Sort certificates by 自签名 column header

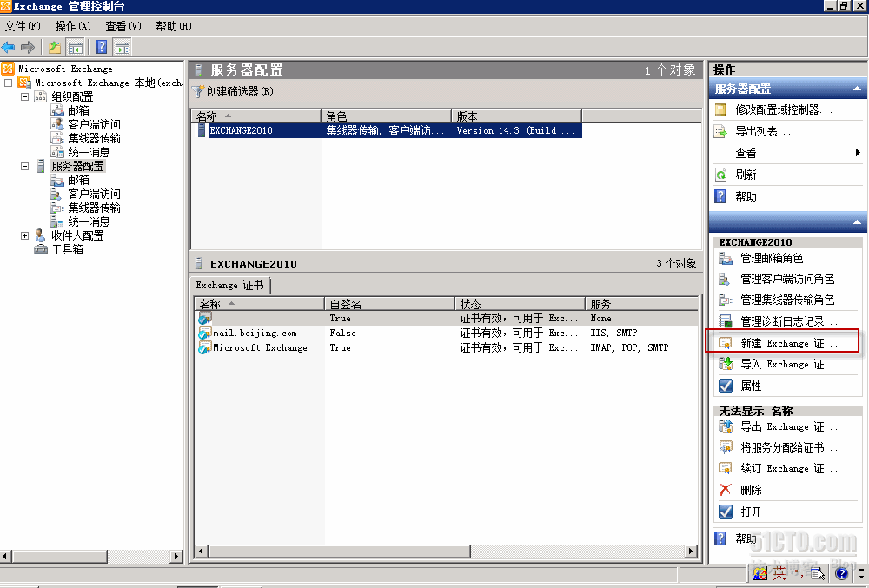tap(389, 304)
